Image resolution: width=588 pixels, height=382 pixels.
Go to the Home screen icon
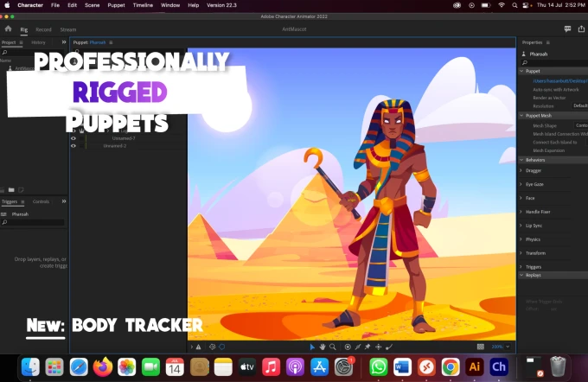point(9,29)
